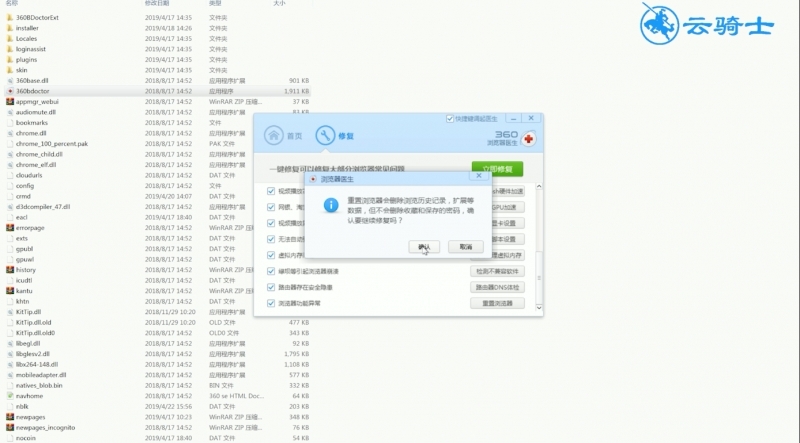This screenshot has height=443, width=800.
Task: Select the 360BDoctorExt folder icon
Action: point(10,17)
